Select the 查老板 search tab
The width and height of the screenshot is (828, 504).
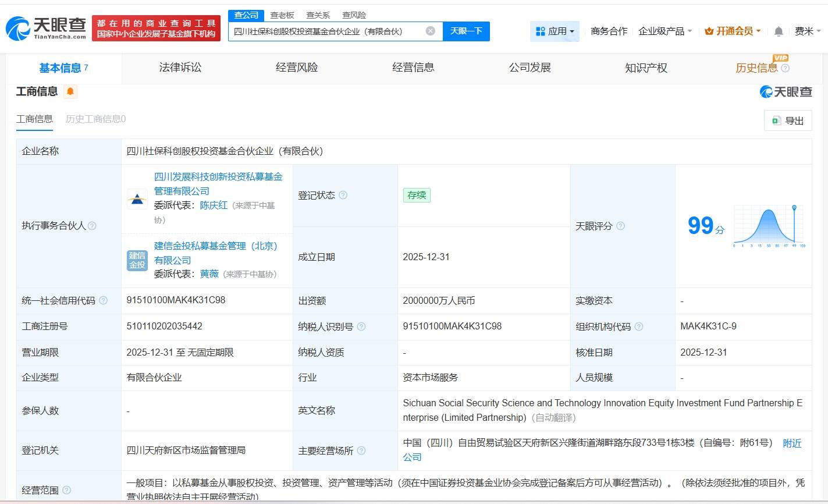pyautogui.click(x=282, y=15)
